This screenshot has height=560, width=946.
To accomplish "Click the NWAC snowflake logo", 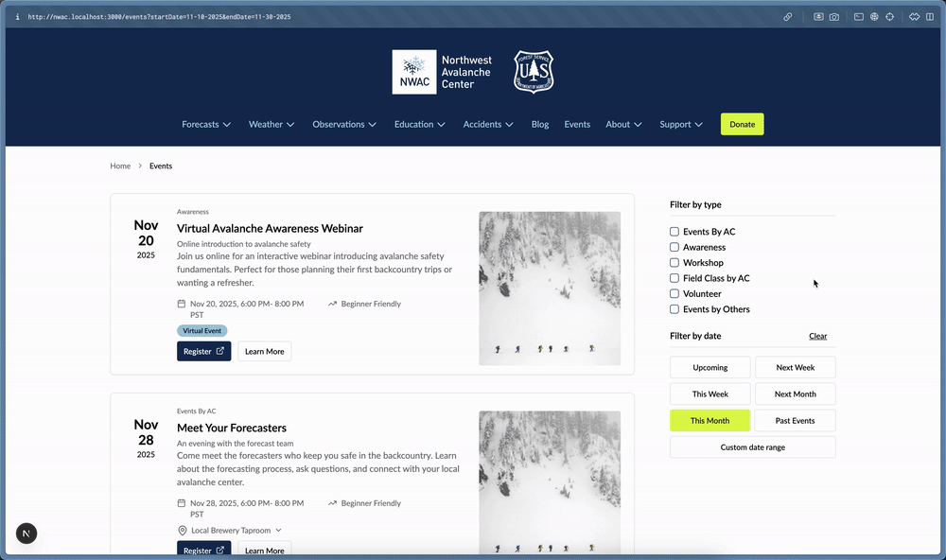I will [x=413, y=72].
